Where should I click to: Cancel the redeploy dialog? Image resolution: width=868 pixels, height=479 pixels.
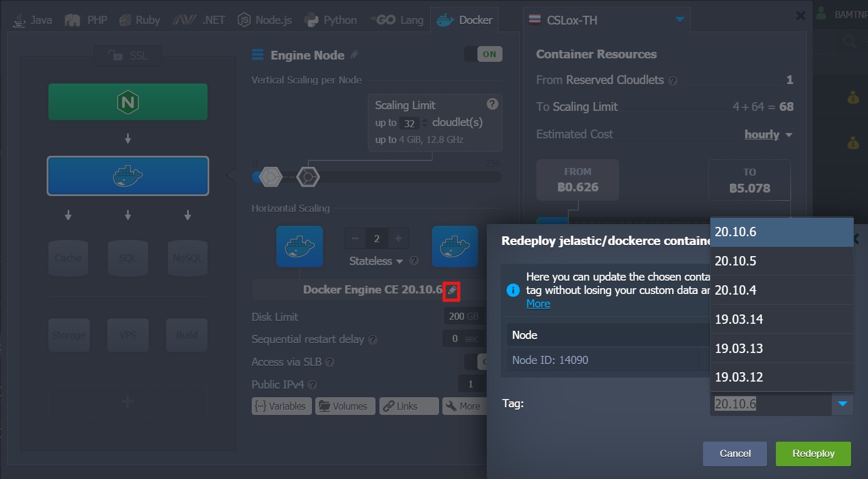coord(735,454)
